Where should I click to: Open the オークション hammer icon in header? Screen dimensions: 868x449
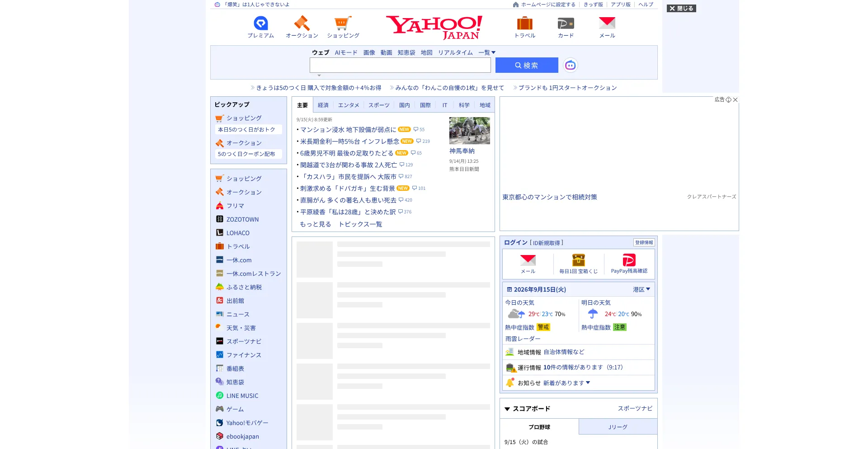point(302,23)
